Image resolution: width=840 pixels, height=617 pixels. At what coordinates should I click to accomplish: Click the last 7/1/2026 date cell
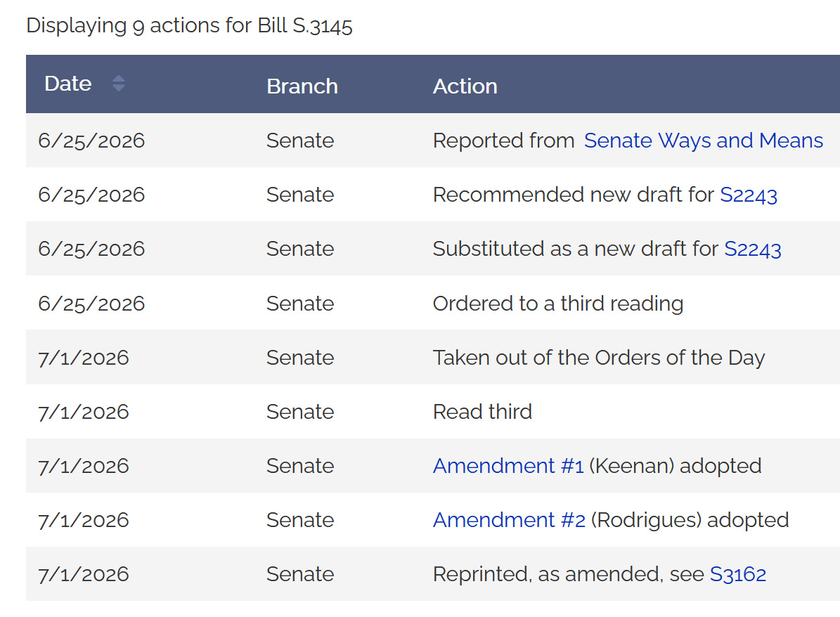84,575
